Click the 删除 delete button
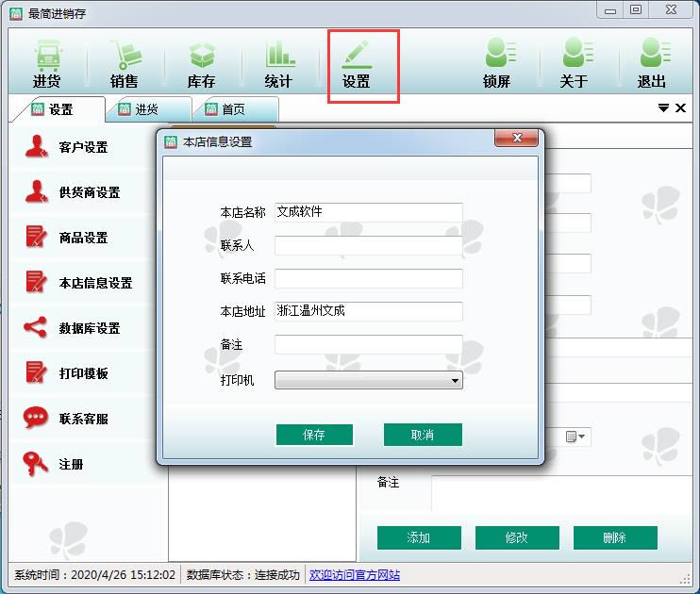This screenshot has width=700, height=594. point(615,537)
